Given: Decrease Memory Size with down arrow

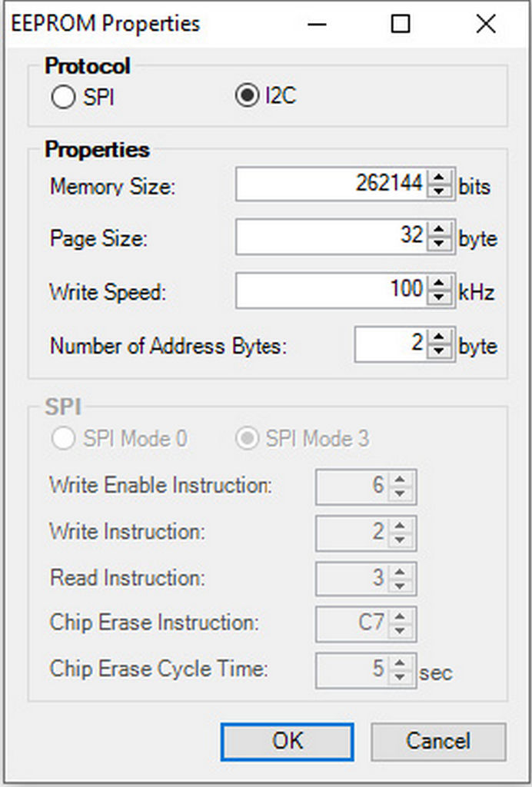Looking at the screenshot, I should point(441,191).
